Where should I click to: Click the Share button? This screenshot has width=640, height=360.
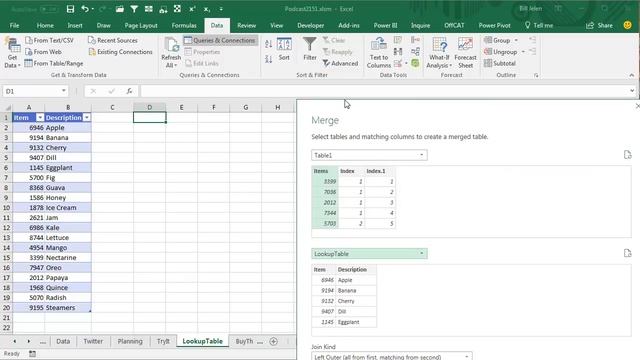click(x=600, y=25)
